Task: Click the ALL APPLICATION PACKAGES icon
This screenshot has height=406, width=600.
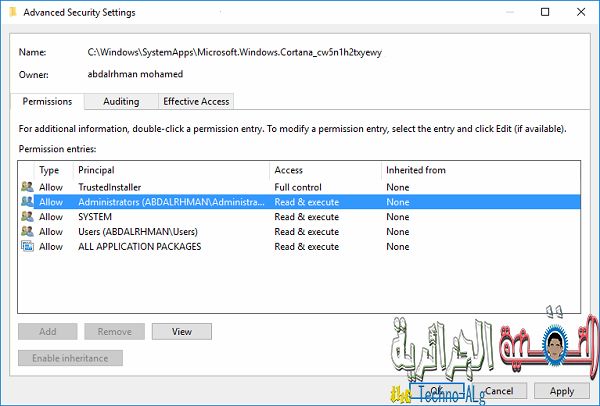Action: [x=27, y=246]
